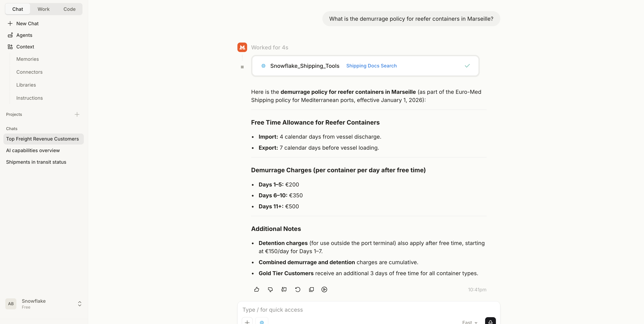Copy the response with copy icon

[x=311, y=289]
